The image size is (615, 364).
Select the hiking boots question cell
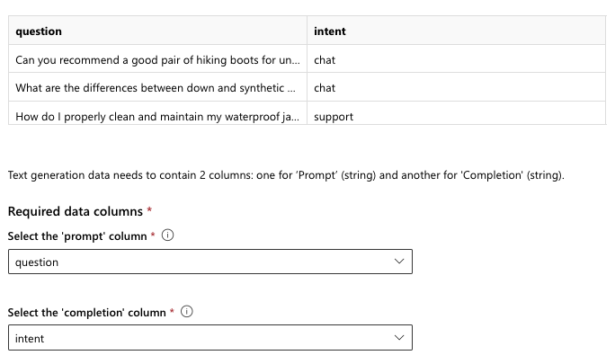158,60
